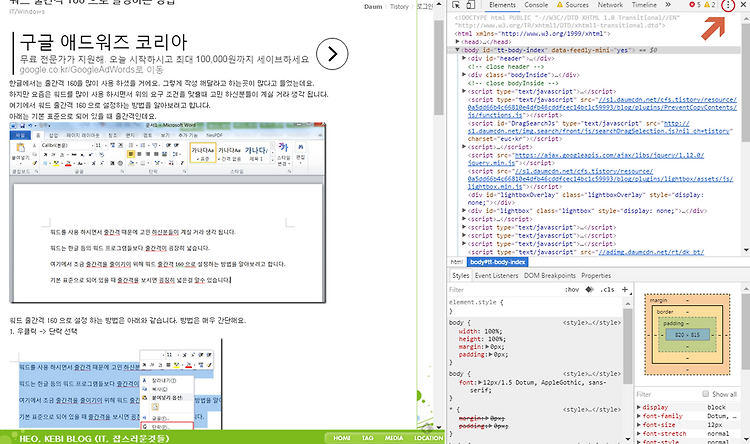
Task: Open the lightbox.min.js script link
Action: click(600, 179)
